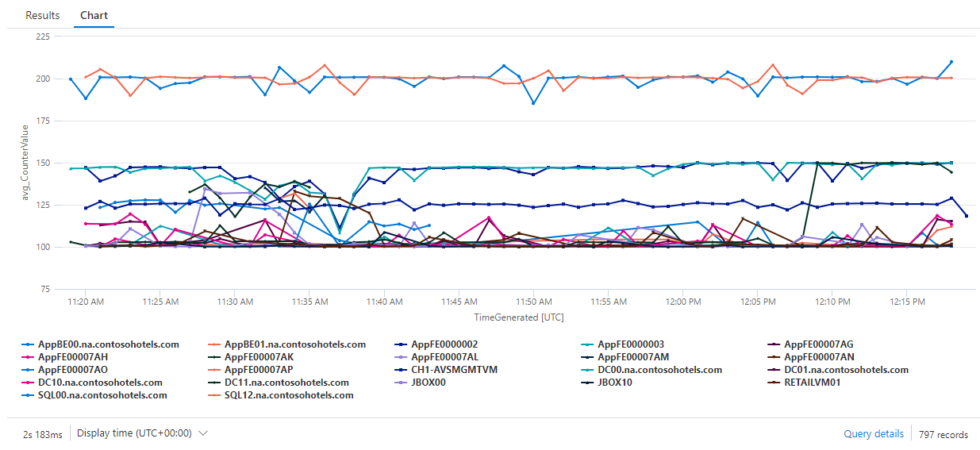This screenshot has height=450, width=980.
Task: Click the JBOX10 legend color marker
Action: point(587,383)
